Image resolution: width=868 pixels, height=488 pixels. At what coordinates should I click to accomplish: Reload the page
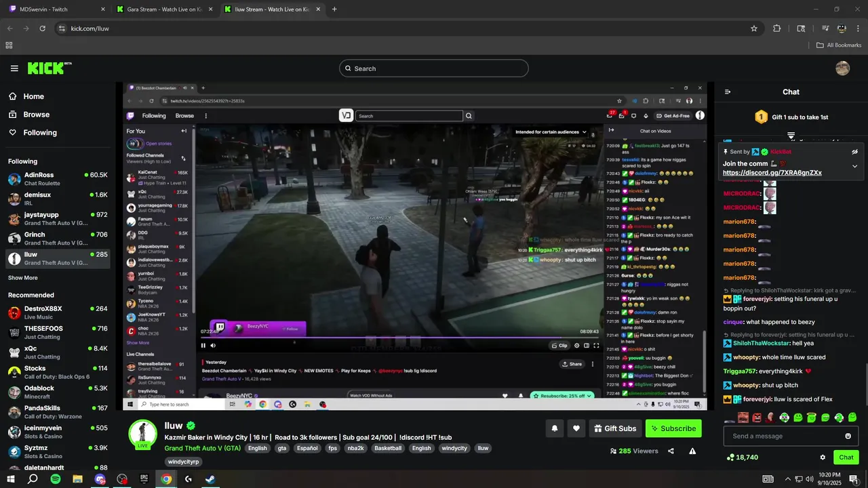pos(43,28)
